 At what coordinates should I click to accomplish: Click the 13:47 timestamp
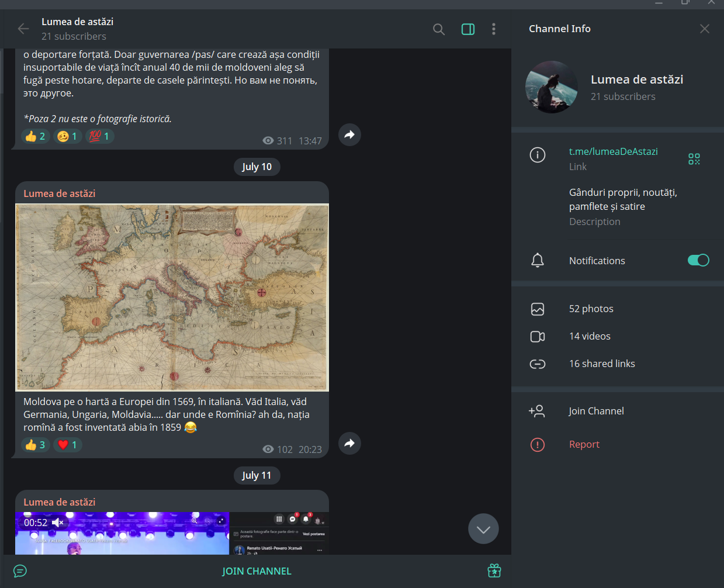point(310,141)
